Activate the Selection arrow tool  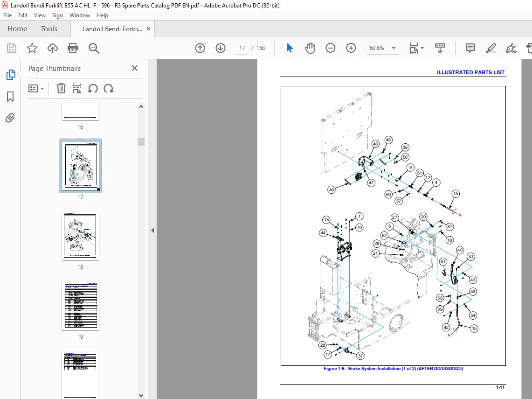click(290, 48)
